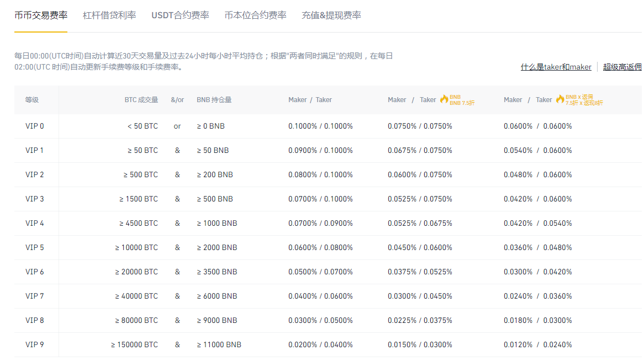Image resolution: width=644 pixels, height=361 pixels.
Task: Go to 充值&提现费率 tab
Action: pos(331,15)
